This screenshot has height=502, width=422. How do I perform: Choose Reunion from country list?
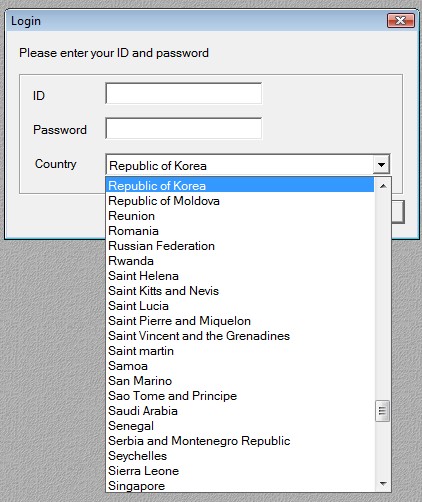(x=240, y=216)
